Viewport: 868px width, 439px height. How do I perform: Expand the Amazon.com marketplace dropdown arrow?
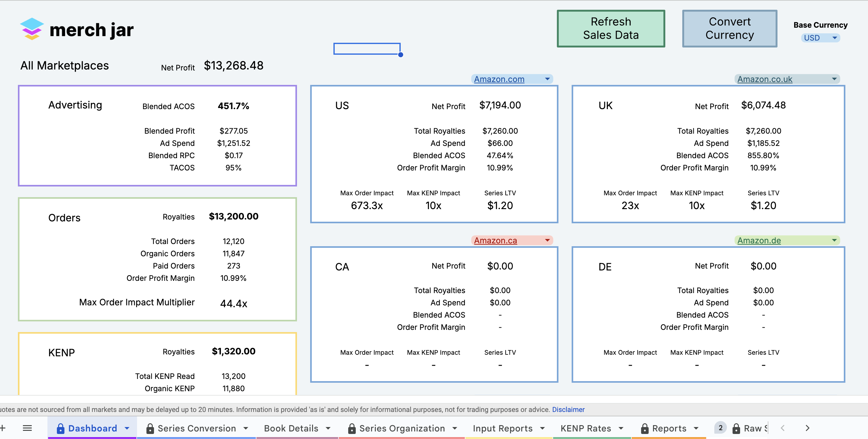pos(547,79)
